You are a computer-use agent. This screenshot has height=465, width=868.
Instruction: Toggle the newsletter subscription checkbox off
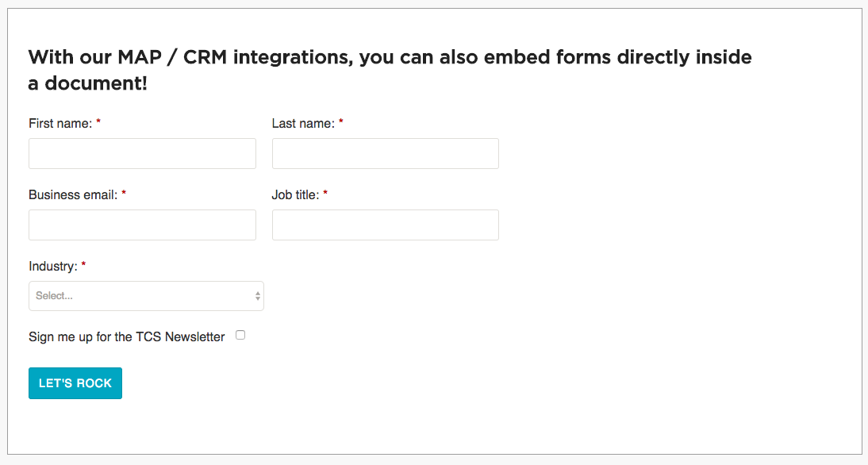tap(240, 335)
